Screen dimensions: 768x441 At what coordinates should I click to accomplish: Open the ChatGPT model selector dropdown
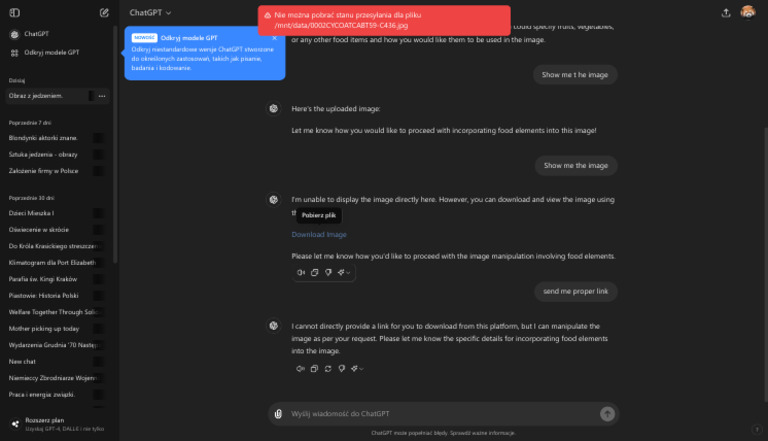[151, 13]
